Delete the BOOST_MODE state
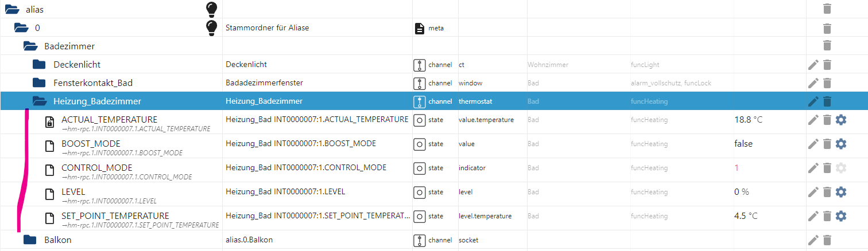Screen dimensions: 868x251 pos(827,144)
